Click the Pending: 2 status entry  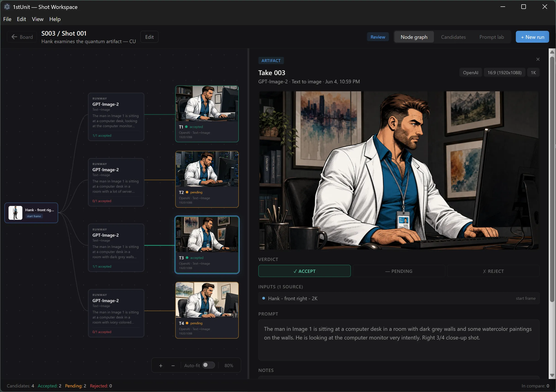(76, 386)
